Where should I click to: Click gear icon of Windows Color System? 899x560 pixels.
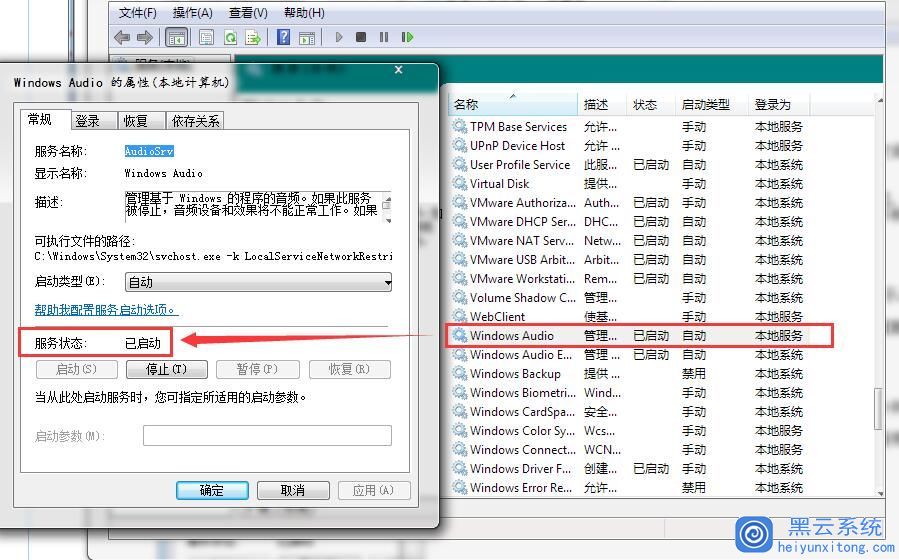tap(459, 430)
